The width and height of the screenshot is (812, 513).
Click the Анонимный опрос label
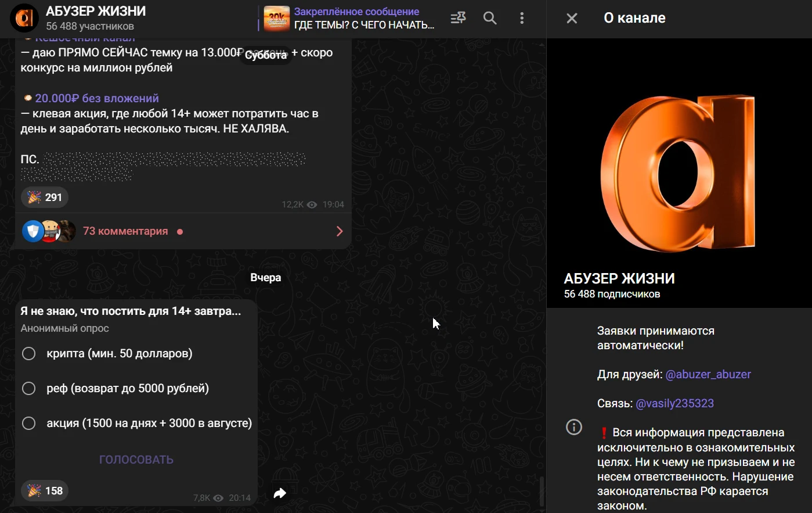pos(65,328)
